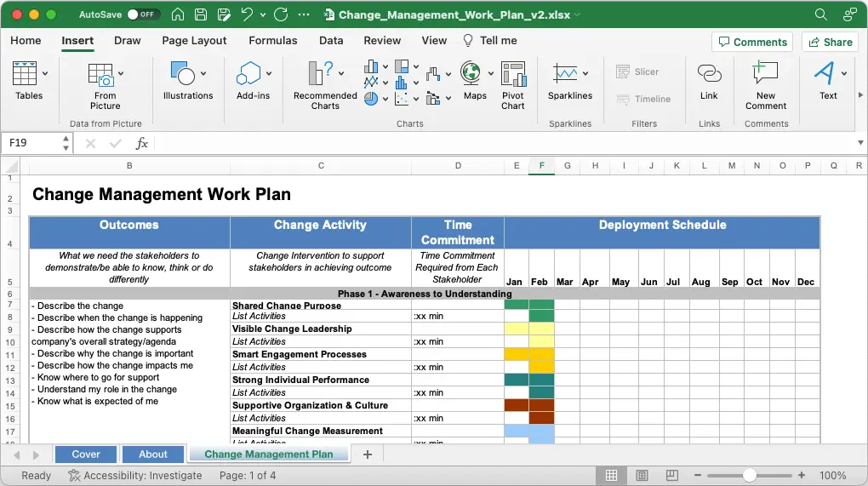Expand the Sparklines dropdown arrow
The width and height of the screenshot is (868, 486).
click(585, 73)
